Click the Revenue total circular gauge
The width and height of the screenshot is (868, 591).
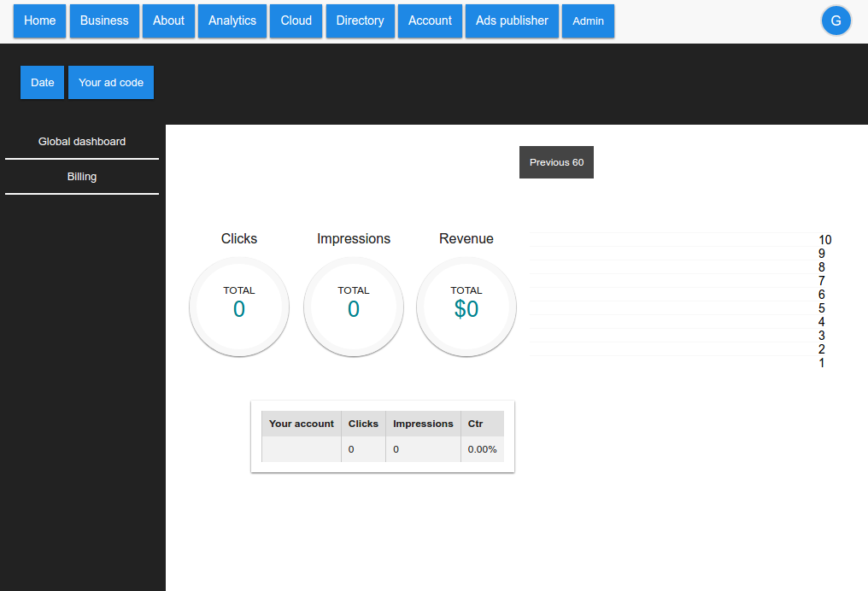point(466,307)
